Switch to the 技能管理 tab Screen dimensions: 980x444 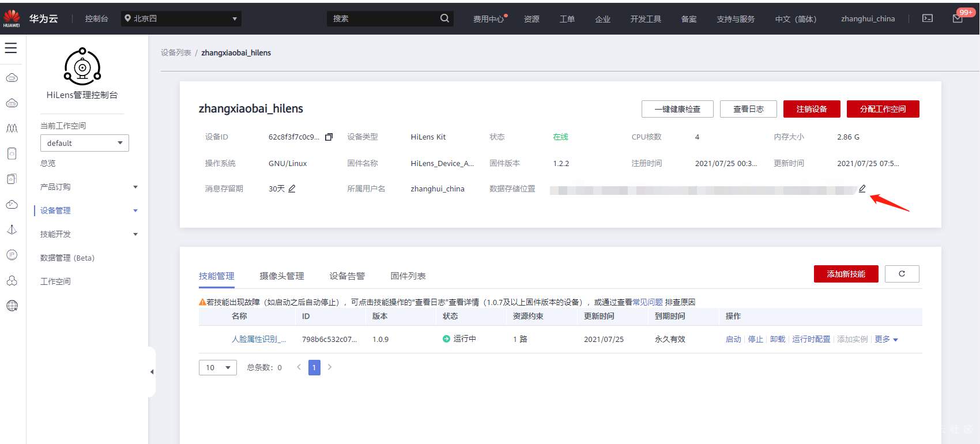click(217, 276)
